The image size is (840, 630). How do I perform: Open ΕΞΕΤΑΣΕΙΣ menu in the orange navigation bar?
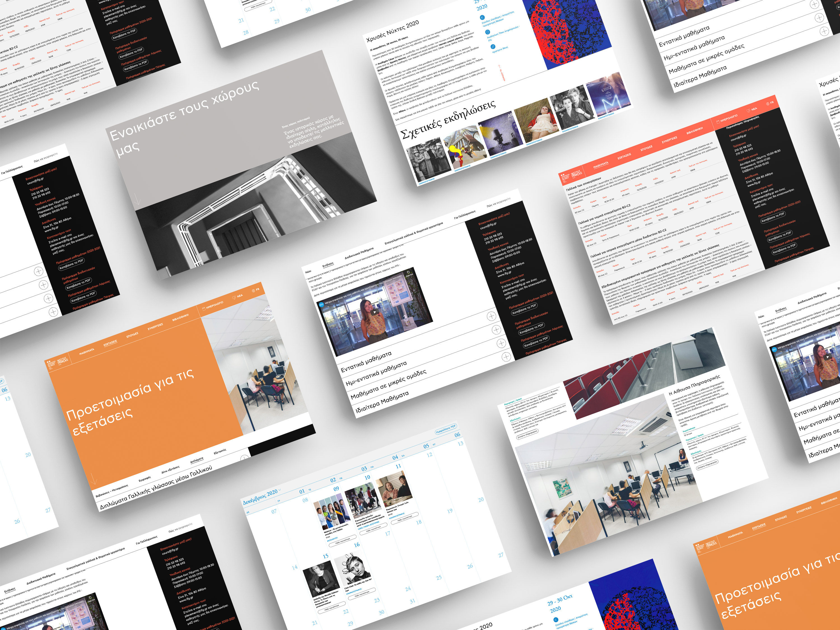(110, 343)
